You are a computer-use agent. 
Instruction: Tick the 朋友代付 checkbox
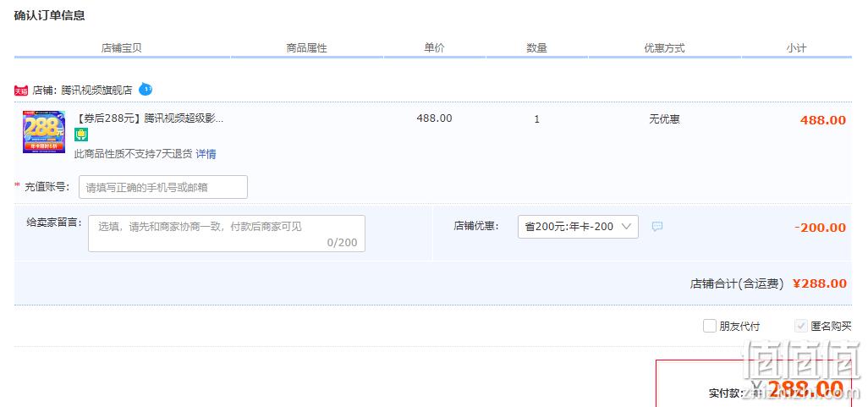710,326
